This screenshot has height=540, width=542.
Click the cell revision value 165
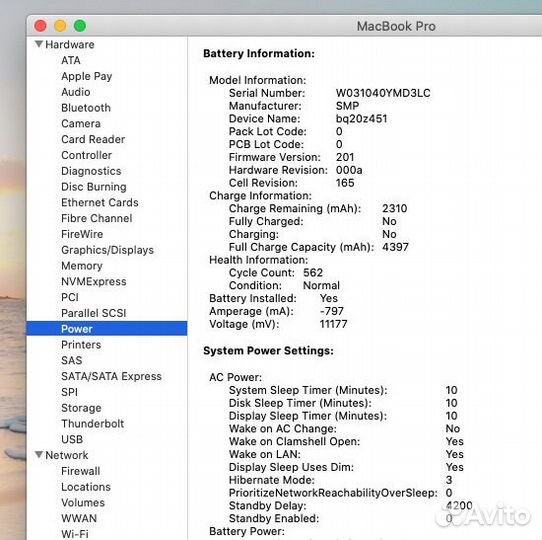pyautogui.click(x=345, y=183)
